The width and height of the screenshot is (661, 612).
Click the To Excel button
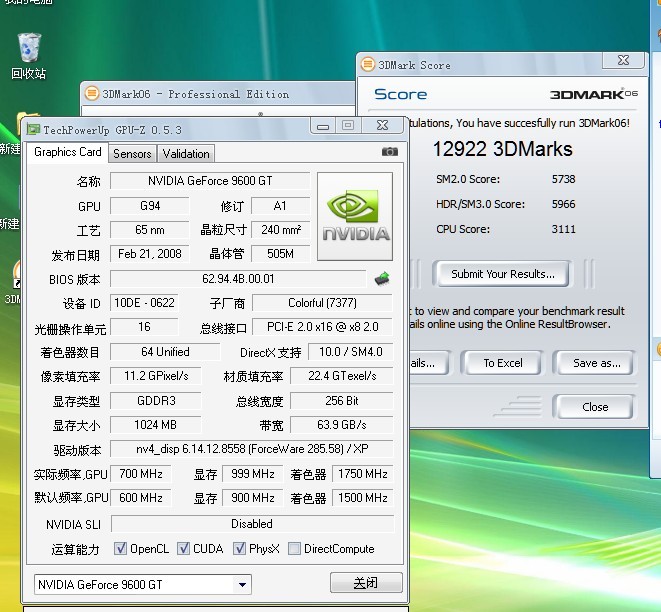(502, 363)
